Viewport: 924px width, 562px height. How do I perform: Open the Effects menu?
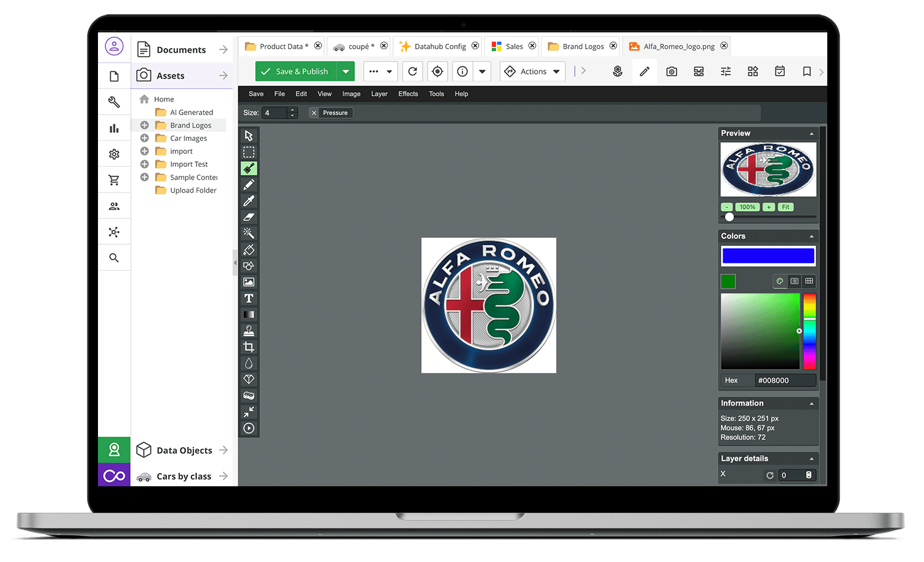pos(408,94)
